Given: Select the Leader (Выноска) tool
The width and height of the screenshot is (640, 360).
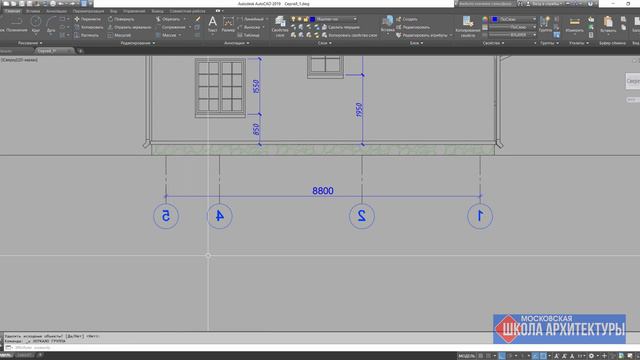Looking at the screenshot, I should pos(249,27).
